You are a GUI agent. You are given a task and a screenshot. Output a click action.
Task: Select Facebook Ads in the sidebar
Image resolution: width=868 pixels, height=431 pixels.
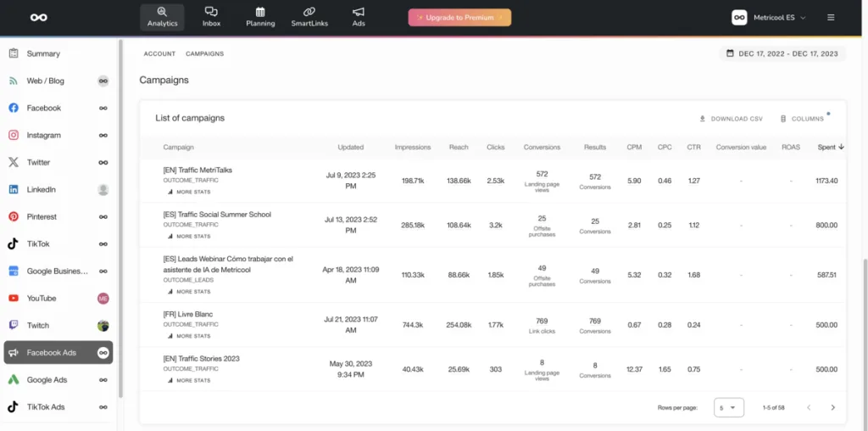[58, 352]
